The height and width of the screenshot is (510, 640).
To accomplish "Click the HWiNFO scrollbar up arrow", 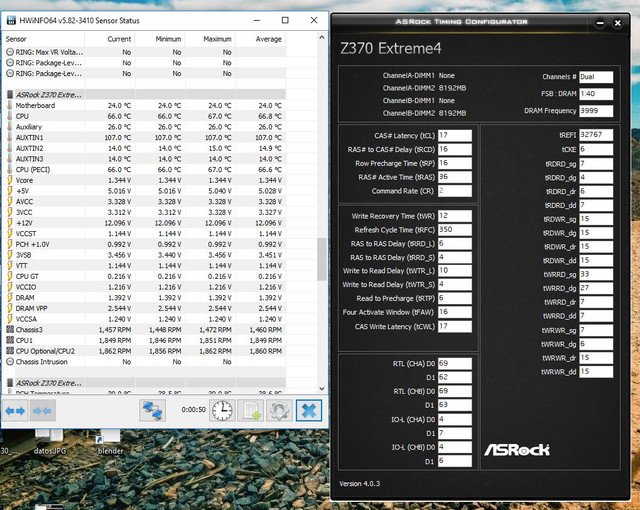I will click(x=322, y=38).
